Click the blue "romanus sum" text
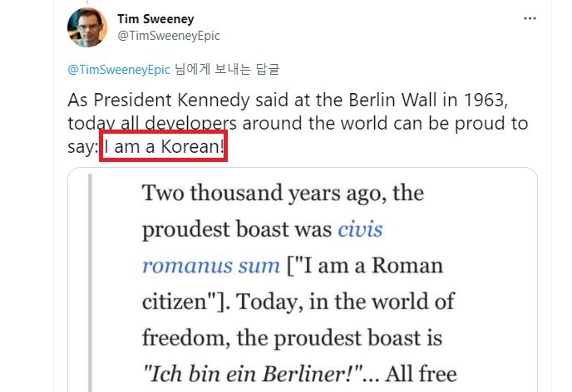The image size is (572, 392). click(x=211, y=266)
